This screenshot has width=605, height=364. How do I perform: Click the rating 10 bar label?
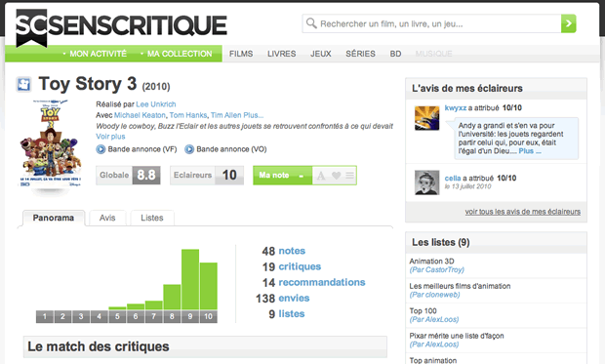coord(209,316)
